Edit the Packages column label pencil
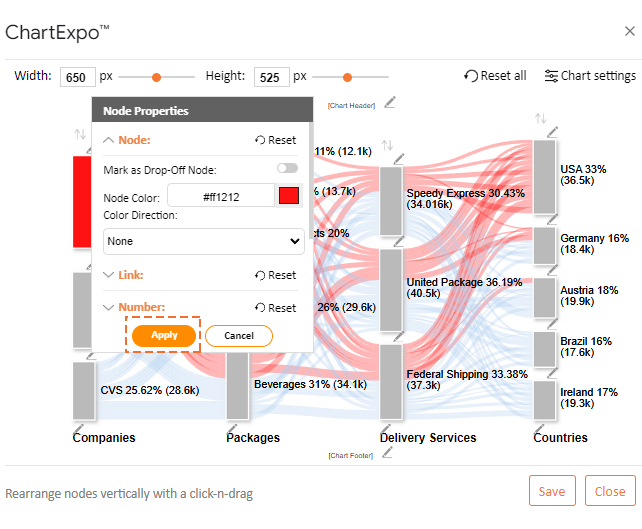Screen dimensions: 642x529 pyautogui.click(x=232, y=429)
